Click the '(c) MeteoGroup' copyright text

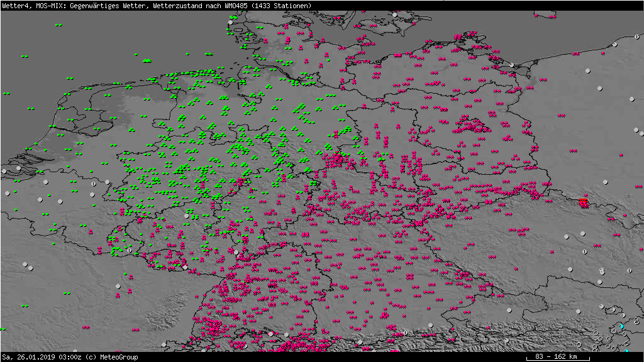pyautogui.click(x=112, y=357)
